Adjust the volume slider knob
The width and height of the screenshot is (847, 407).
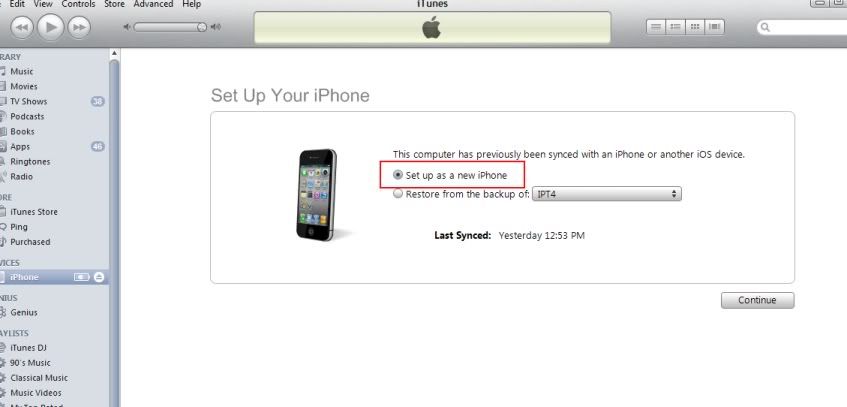(x=201, y=27)
